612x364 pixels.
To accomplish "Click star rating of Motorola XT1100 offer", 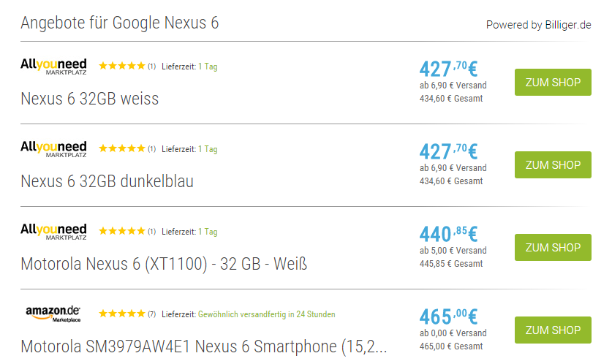I will pos(122,232).
